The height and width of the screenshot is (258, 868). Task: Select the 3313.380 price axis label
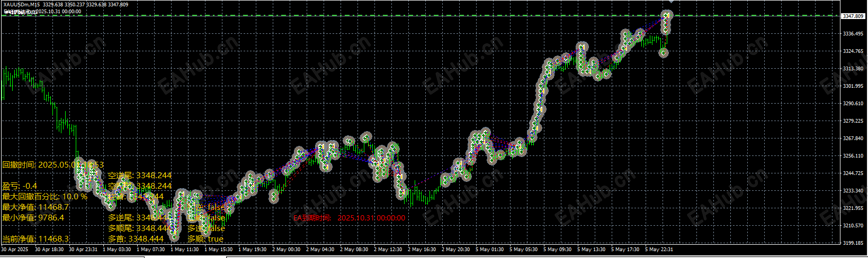[x=853, y=69]
